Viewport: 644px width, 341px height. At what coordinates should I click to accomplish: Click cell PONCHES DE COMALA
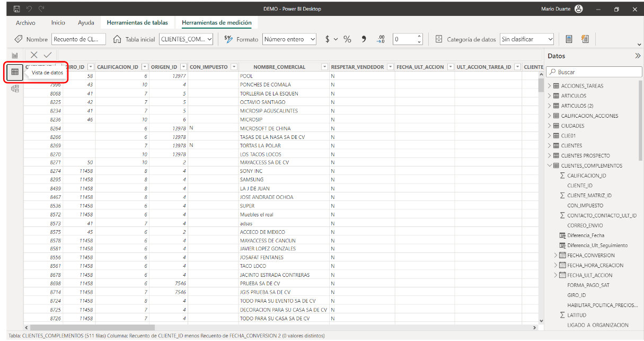(265, 85)
